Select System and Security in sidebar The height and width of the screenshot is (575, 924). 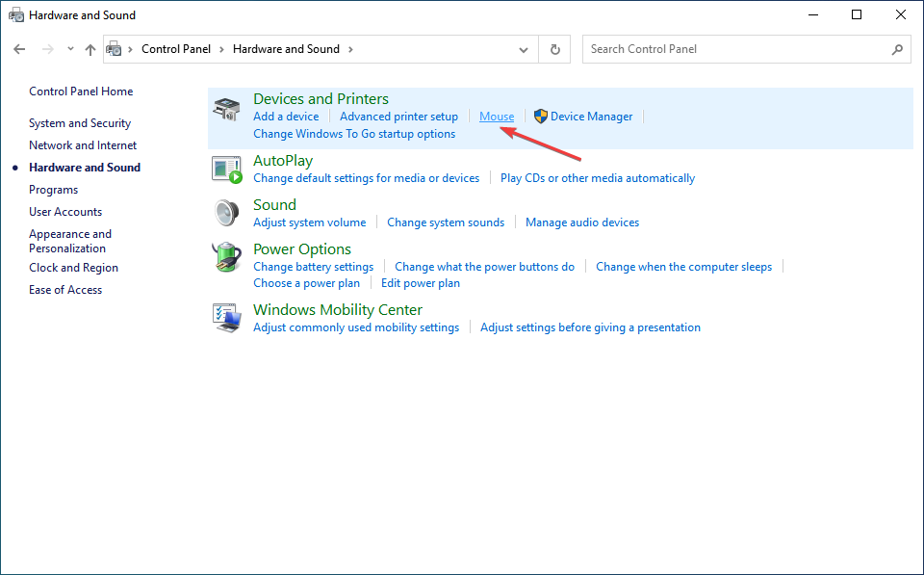pos(80,123)
